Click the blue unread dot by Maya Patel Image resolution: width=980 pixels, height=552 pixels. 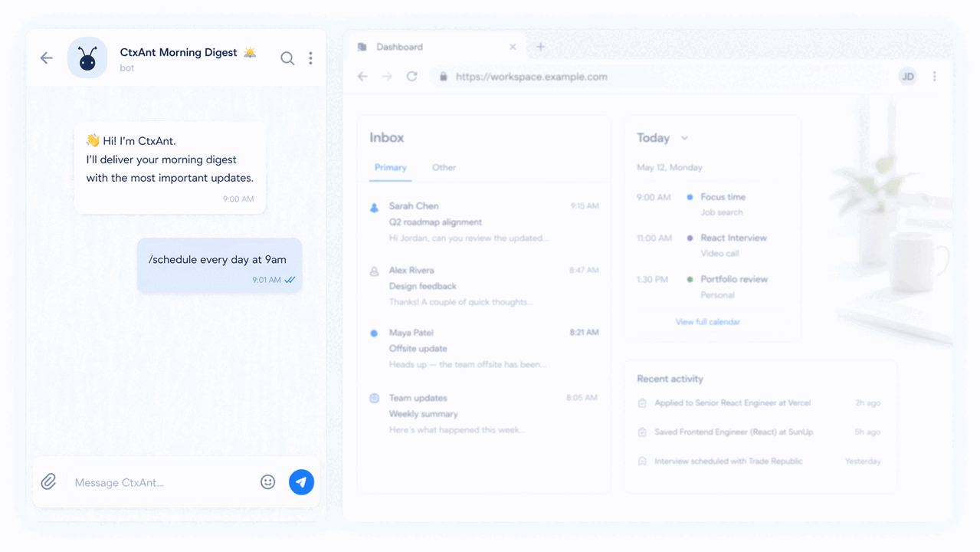pyautogui.click(x=374, y=333)
